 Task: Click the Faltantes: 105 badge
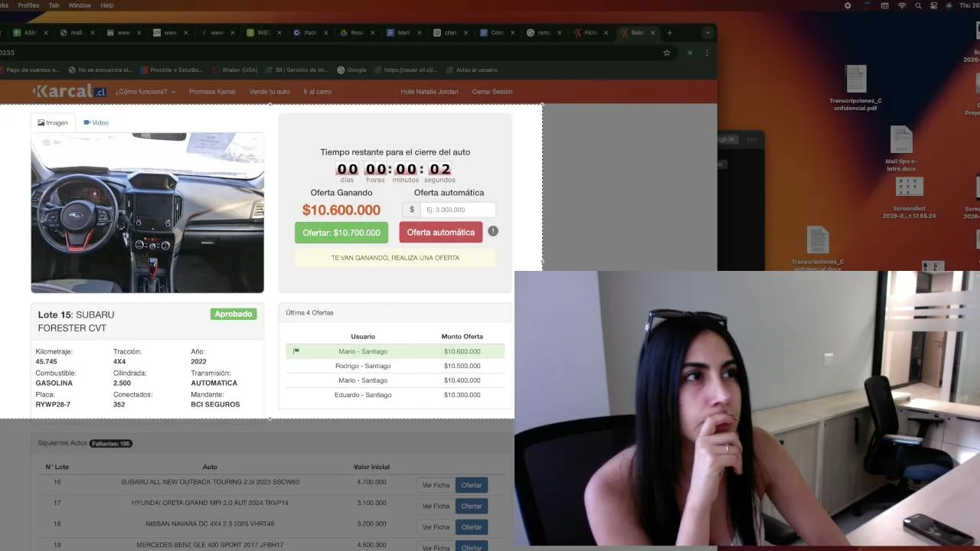(x=111, y=444)
